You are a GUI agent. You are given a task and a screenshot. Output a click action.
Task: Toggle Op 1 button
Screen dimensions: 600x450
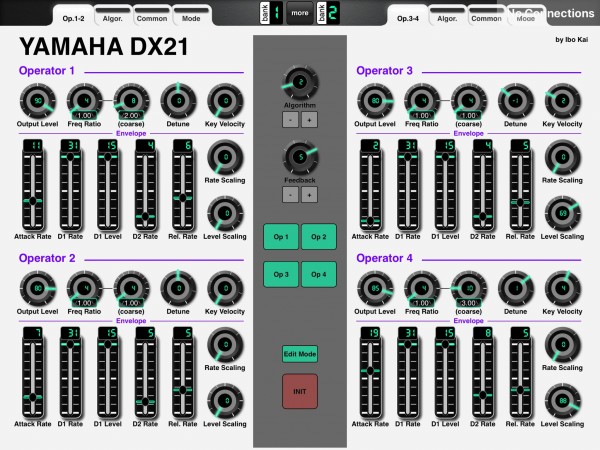[281, 237]
